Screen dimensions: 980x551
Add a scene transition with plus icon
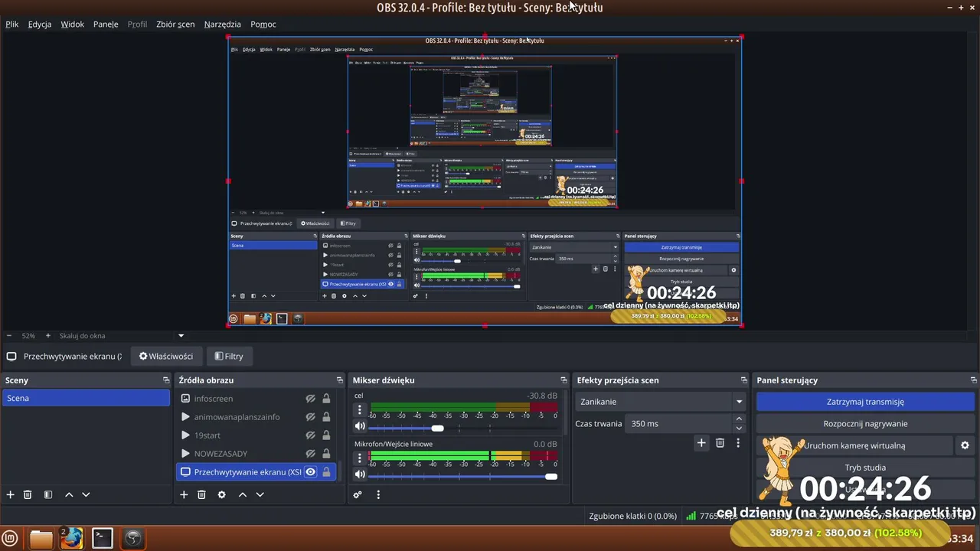coord(701,442)
